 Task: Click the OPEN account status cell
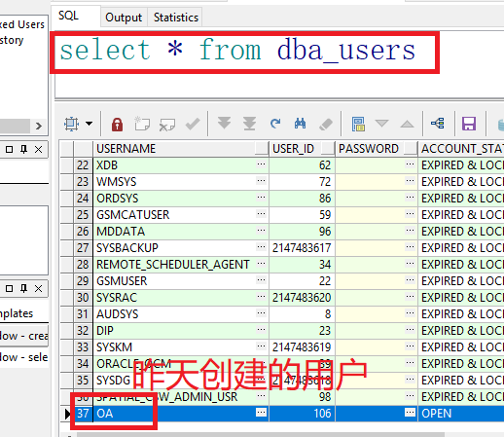tap(461, 414)
